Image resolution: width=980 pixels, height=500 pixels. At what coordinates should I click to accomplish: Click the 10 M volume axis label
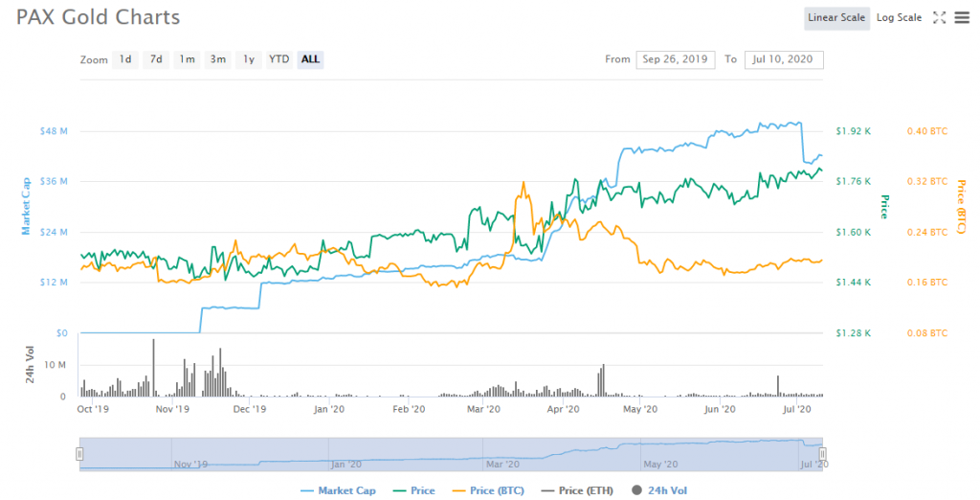[x=55, y=365]
